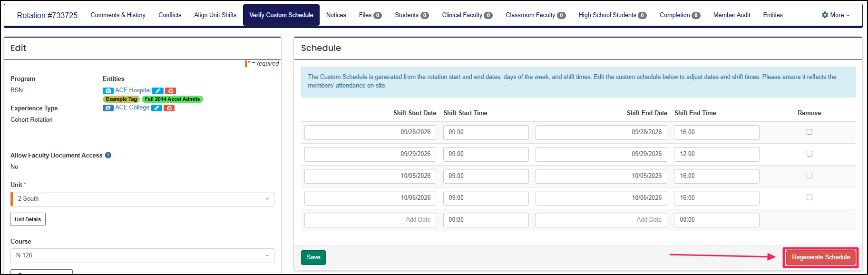This screenshot has width=868, height=275.
Task: Open the High School Students tab
Action: coord(612,15)
